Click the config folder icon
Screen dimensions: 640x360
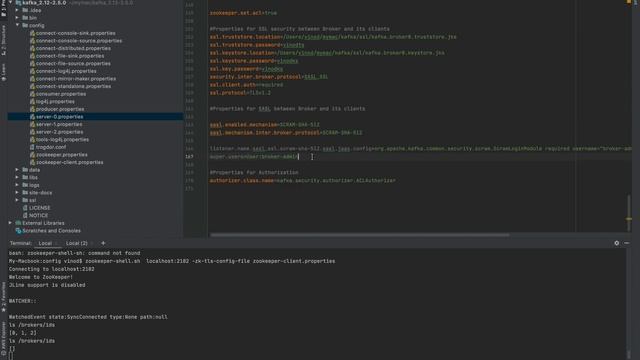click(x=25, y=25)
